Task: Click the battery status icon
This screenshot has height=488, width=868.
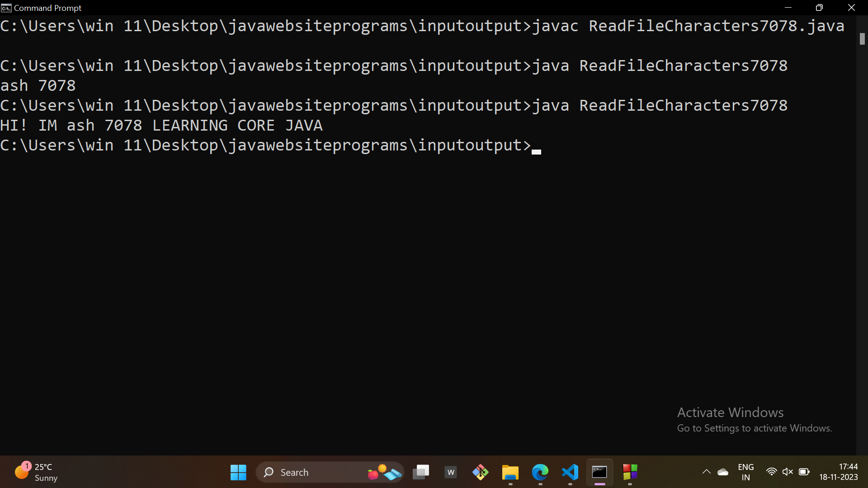Action: coord(804,472)
